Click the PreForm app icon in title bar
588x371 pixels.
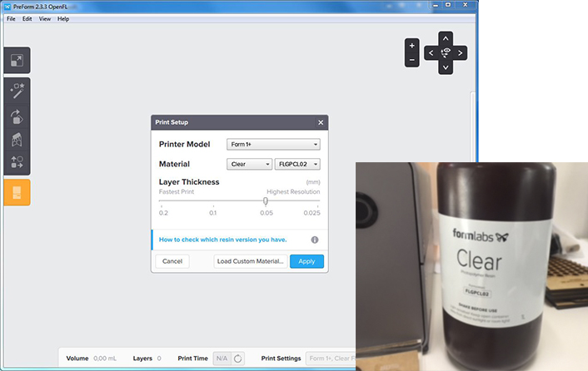coord(7,7)
